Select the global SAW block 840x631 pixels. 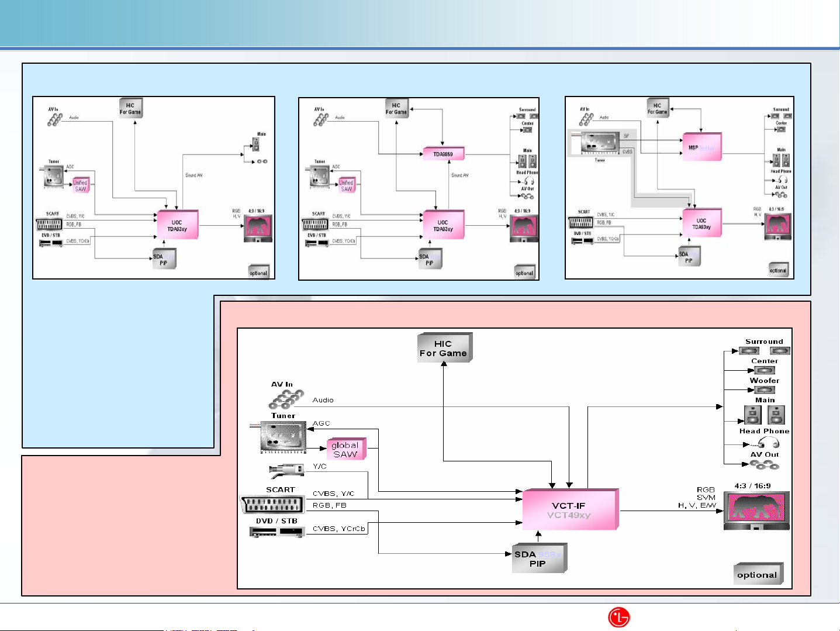click(346, 449)
